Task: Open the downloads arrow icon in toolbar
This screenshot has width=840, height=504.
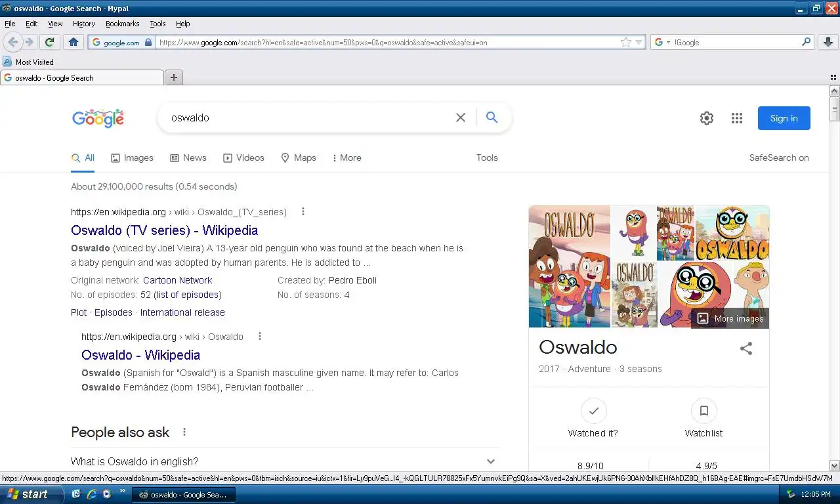Action: (828, 42)
